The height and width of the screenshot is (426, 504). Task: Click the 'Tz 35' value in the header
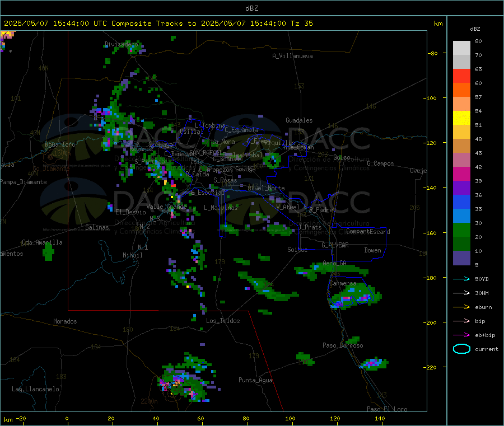click(301, 24)
